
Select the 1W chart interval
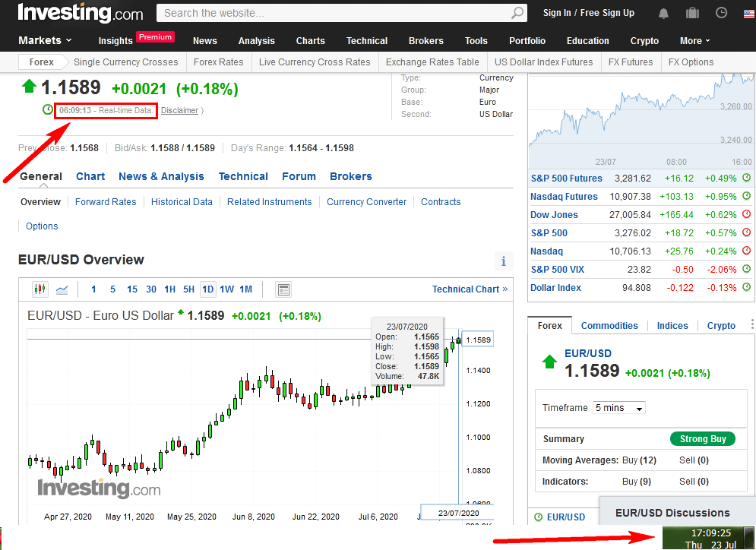click(x=226, y=289)
